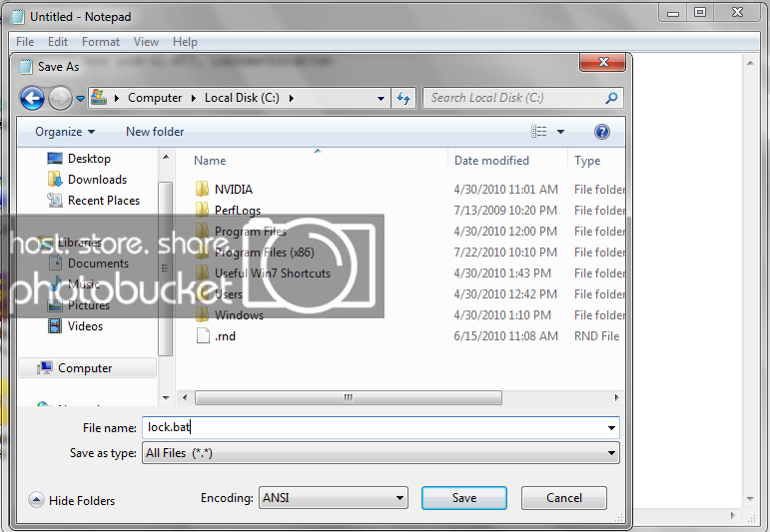Select Computer in the navigation pane
Image resolution: width=770 pixels, height=532 pixels.
pos(88,368)
